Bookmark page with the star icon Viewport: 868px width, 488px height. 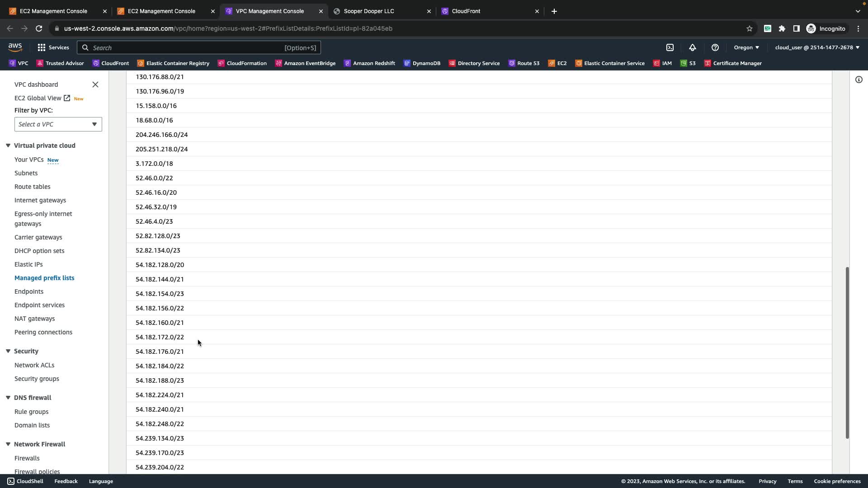click(750, 28)
